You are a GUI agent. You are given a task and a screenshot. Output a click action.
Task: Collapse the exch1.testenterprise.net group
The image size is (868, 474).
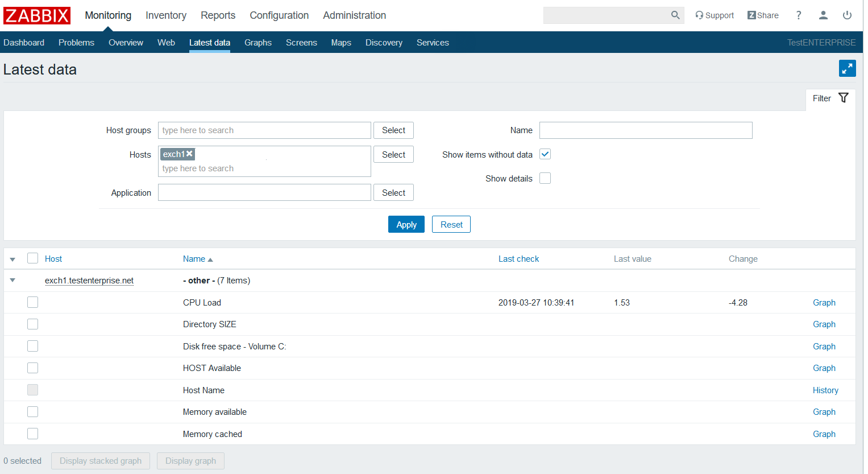[13, 280]
